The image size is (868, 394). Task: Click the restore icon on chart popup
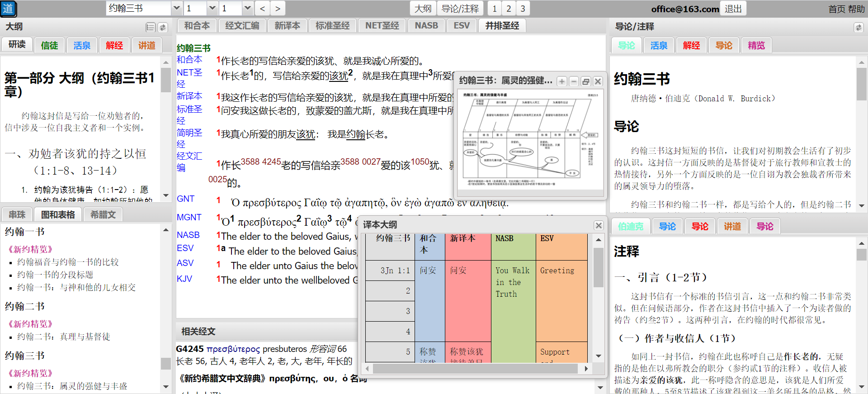(586, 81)
